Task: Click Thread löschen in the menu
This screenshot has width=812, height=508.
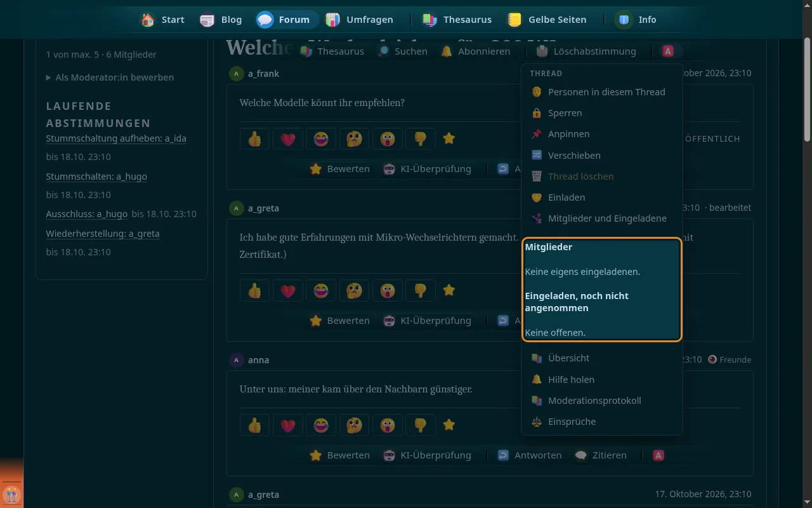Action: (x=601, y=177)
